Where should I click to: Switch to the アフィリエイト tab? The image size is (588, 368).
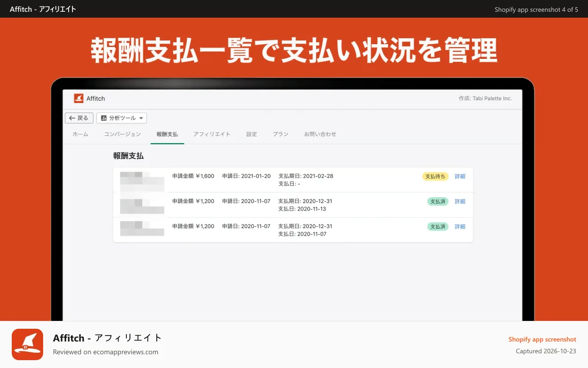coord(212,134)
